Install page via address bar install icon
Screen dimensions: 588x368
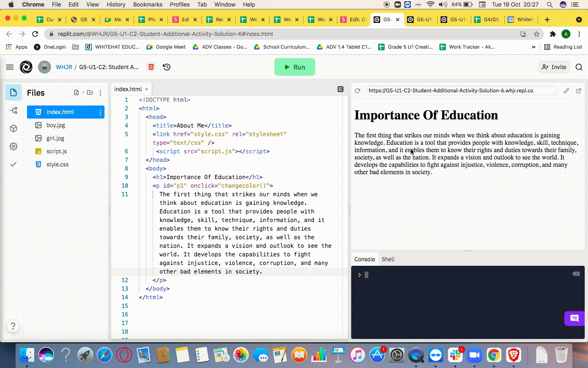(x=523, y=34)
